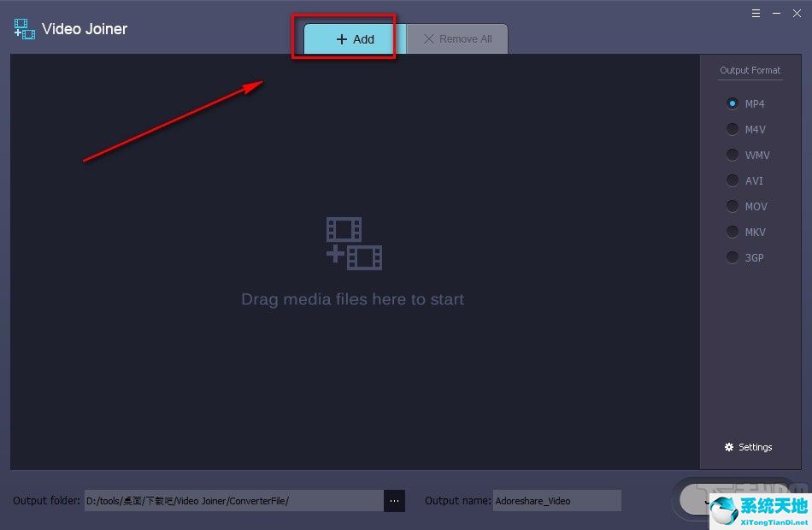Screen dimensions: 812x530
Task: Click the Output name text field
Action: (556, 501)
